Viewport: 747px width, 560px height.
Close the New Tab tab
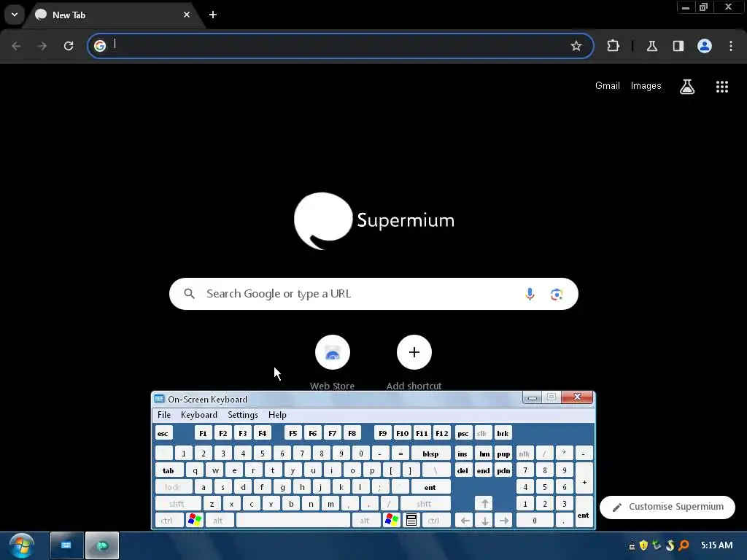[187, 15]
